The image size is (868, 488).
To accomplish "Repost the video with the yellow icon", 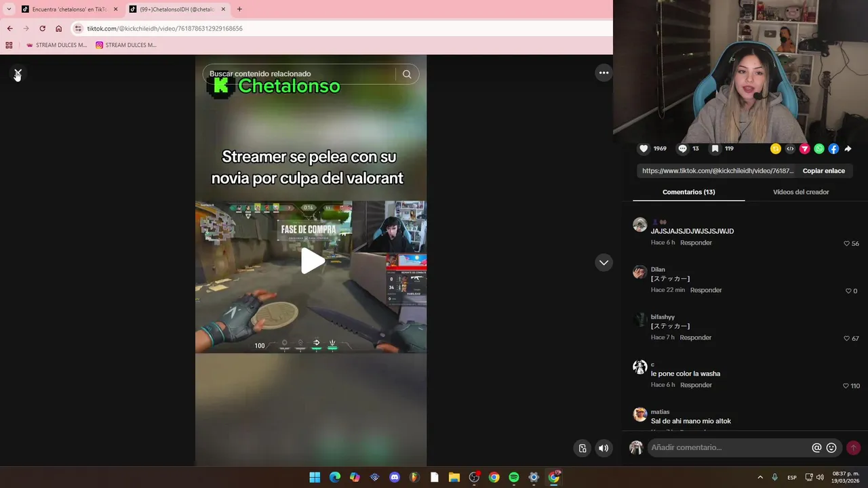I will [x=775, y=148].
